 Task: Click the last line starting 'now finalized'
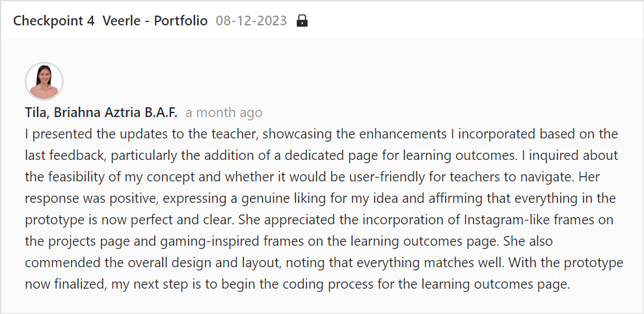(298, 284)
